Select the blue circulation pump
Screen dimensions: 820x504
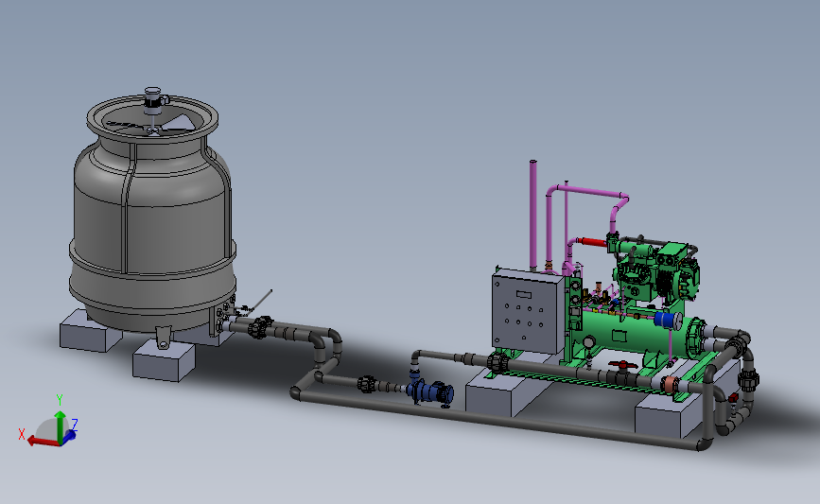coord(431,392)
